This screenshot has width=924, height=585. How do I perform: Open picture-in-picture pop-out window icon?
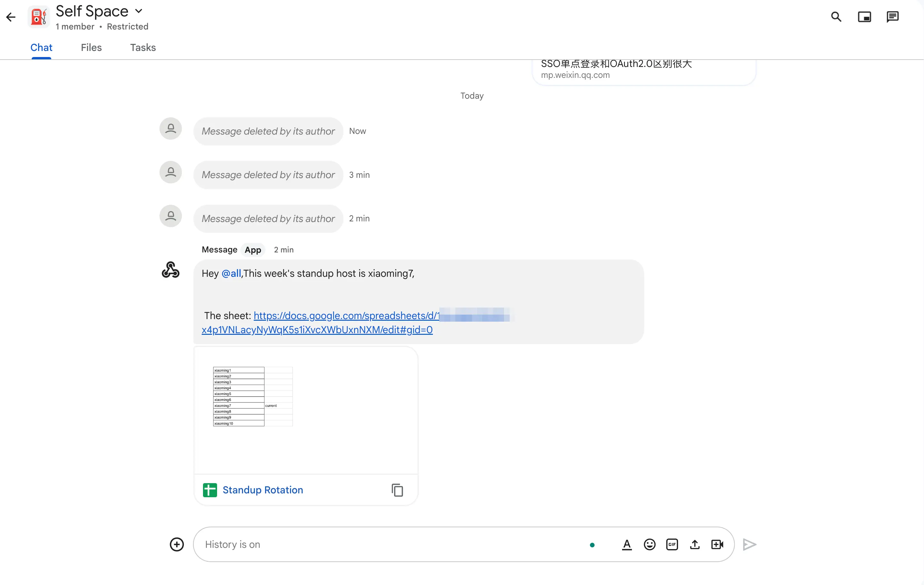(x=864, y=17)
